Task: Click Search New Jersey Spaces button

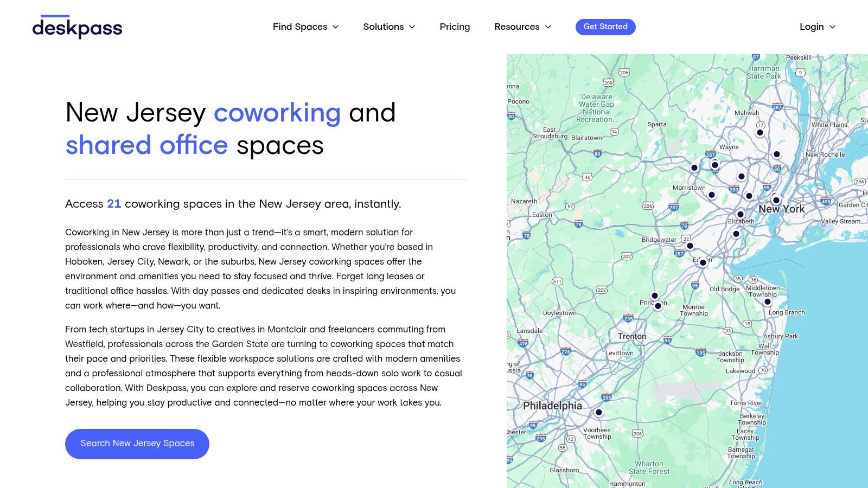Action: click(x=137, y=443)
